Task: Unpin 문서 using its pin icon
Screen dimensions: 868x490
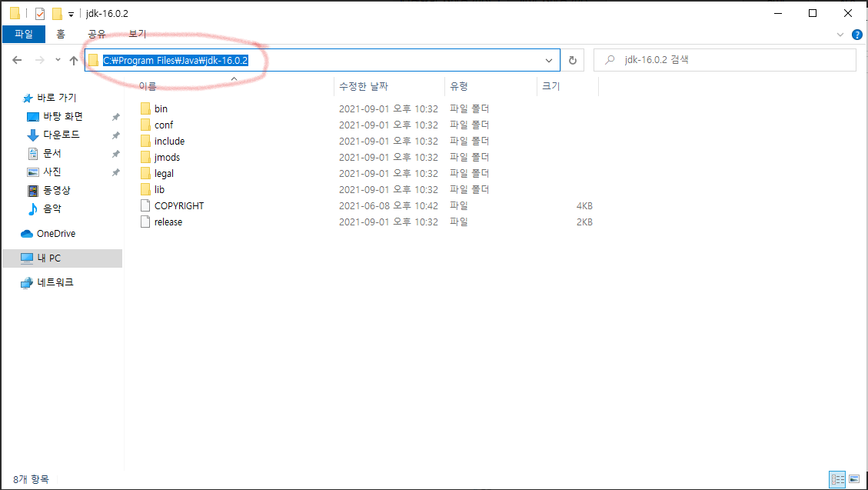Action: (x=115, y=154)
